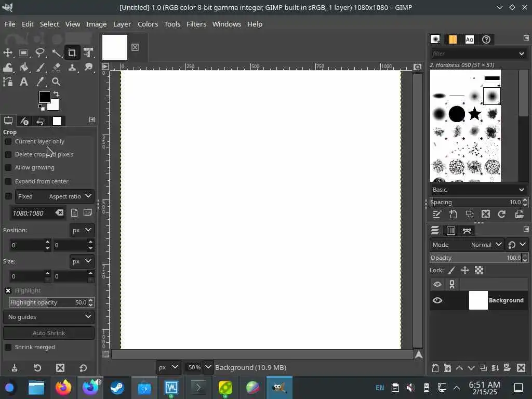Select the Smudge tool
The height and width of the screenshot is (399, 532).
88,67
